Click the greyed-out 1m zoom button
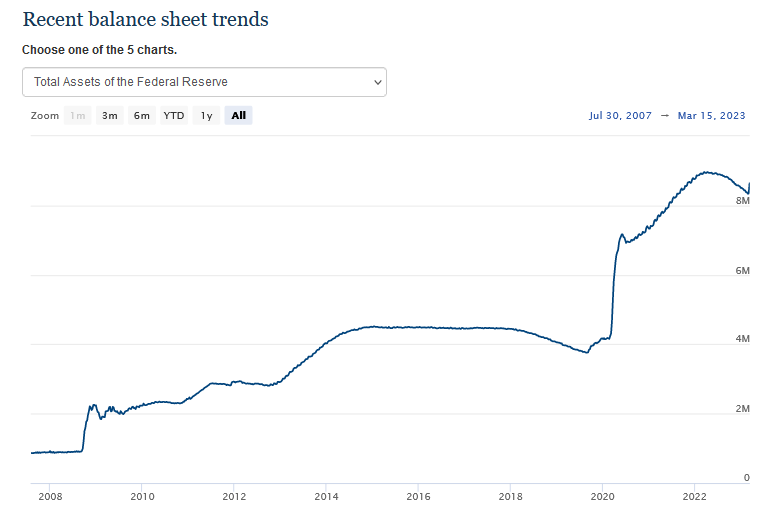This screenshot has height=516, width=776. pos(77,116)
